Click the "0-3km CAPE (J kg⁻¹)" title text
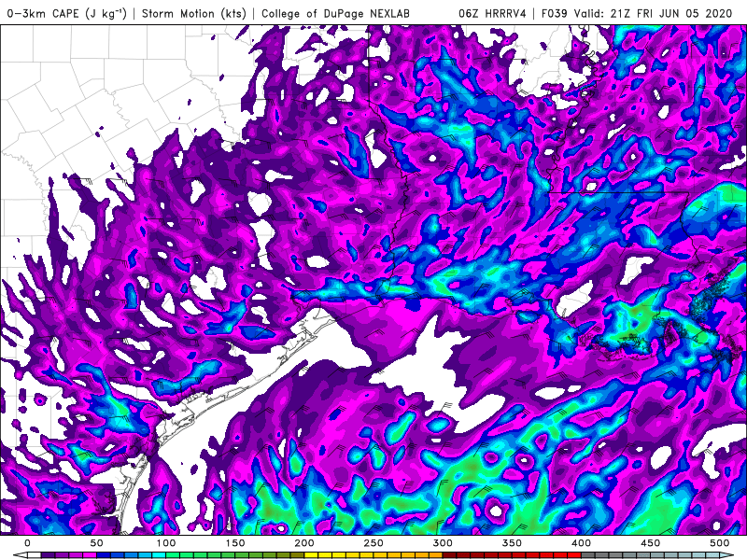 (67, 13)
